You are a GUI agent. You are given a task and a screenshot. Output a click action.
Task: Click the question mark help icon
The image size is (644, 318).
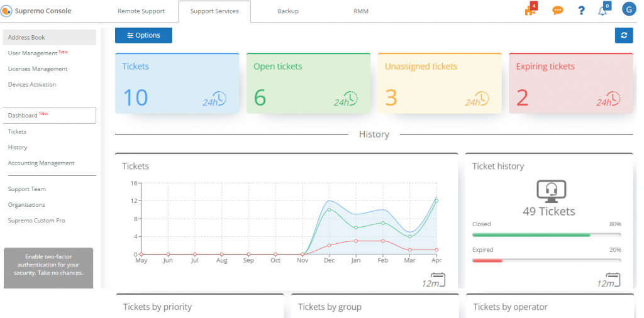click(582, 11)
